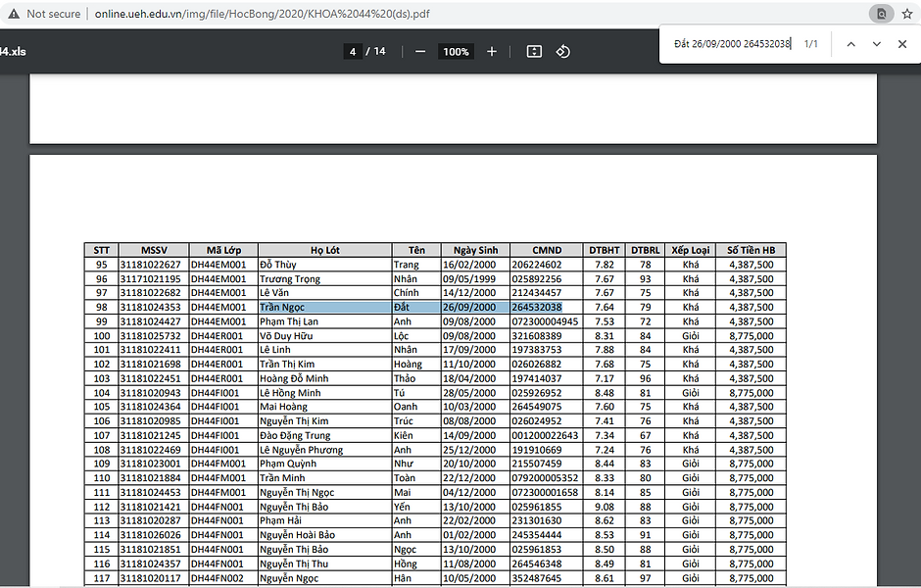Click highlighted name Trần Ngọc
Viewport: 921px width, 588px height.
click(282, 307)
